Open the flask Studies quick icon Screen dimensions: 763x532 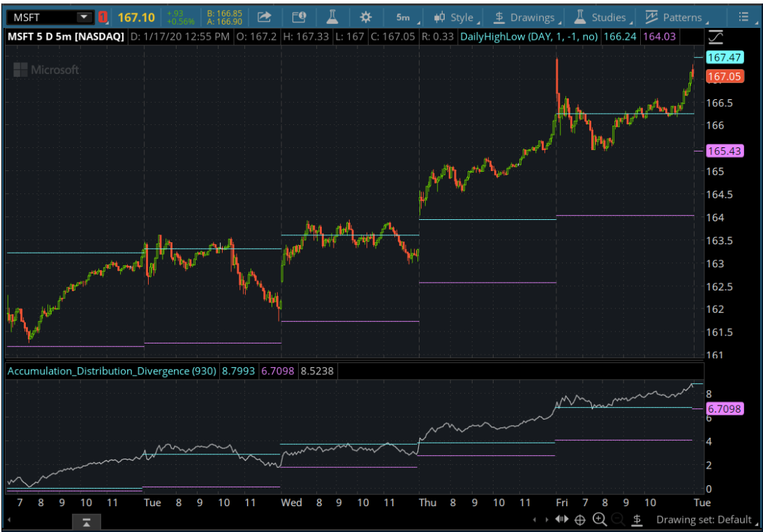[x=332, y=17]
